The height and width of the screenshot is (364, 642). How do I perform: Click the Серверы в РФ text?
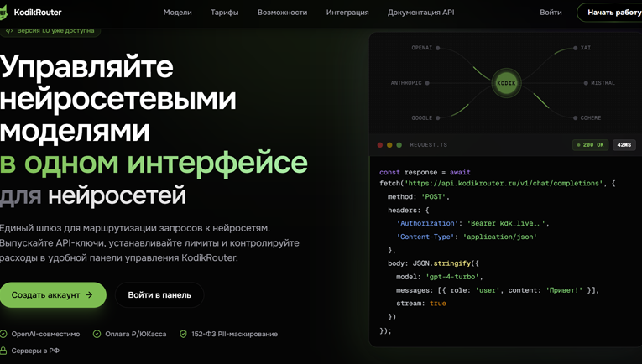(35, 351)
